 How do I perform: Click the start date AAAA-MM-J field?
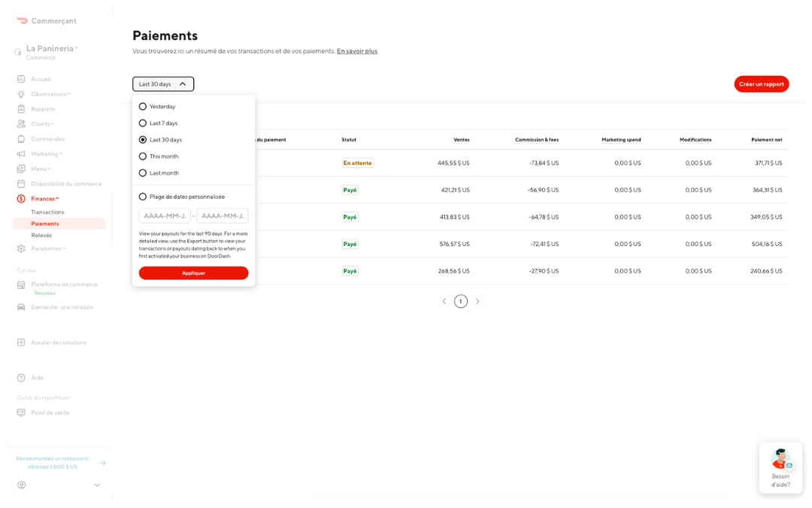(x=164, y=215)
